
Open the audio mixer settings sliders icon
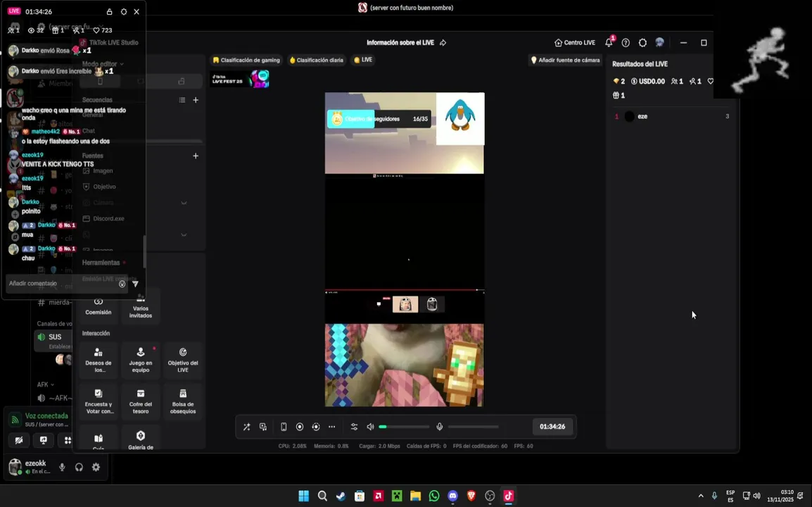[354, 427]
